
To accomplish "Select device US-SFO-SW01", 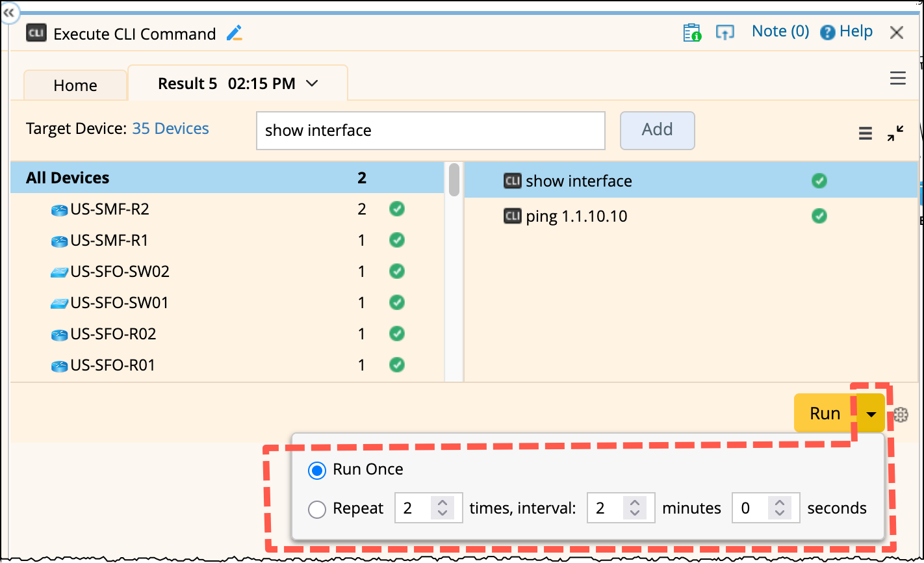I will [227, 303].
